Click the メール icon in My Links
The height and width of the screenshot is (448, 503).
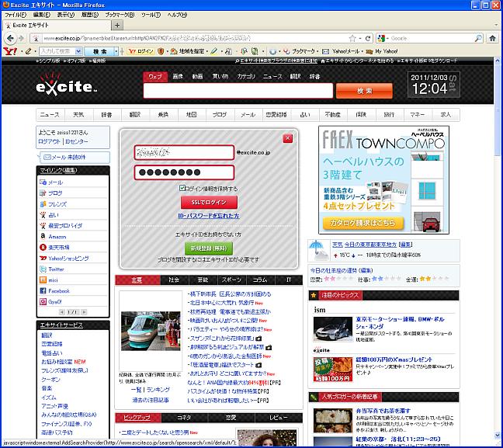pos(43,182)
